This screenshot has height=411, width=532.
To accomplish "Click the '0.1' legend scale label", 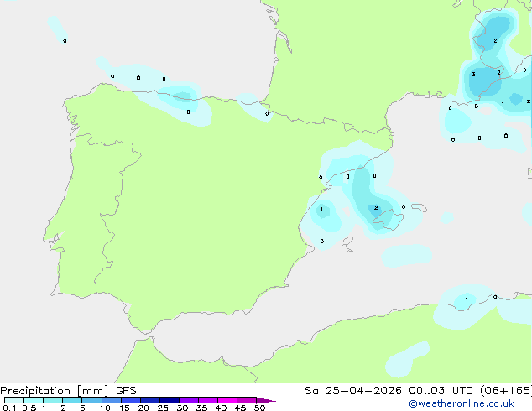I will click(9, 408).
